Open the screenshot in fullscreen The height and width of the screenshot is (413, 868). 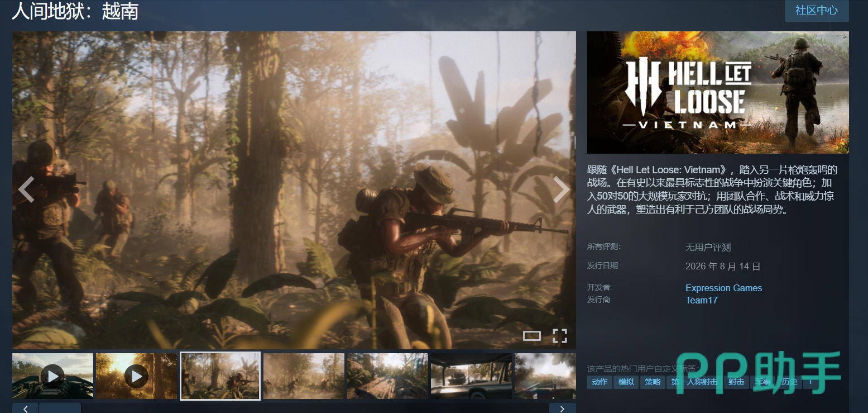pyautogui.click(x=560, y=336)
